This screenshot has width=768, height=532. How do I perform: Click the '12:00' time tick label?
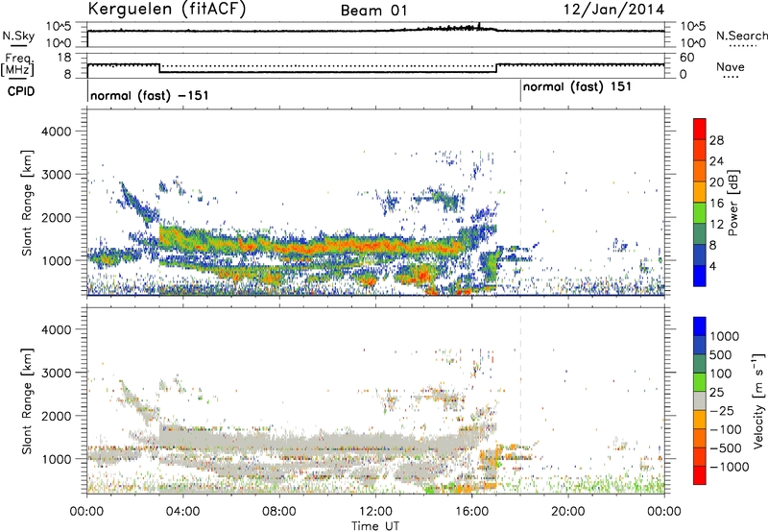click(x=375, y=512)
